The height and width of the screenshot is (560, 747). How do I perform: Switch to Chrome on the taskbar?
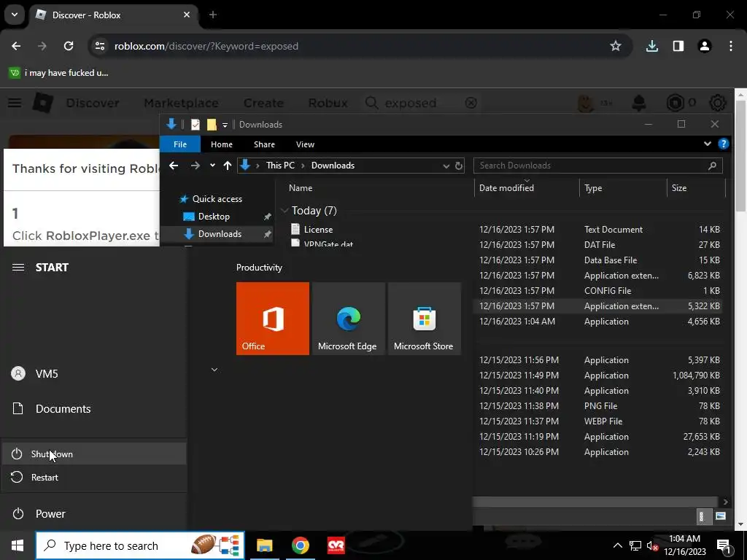point(300,545)
